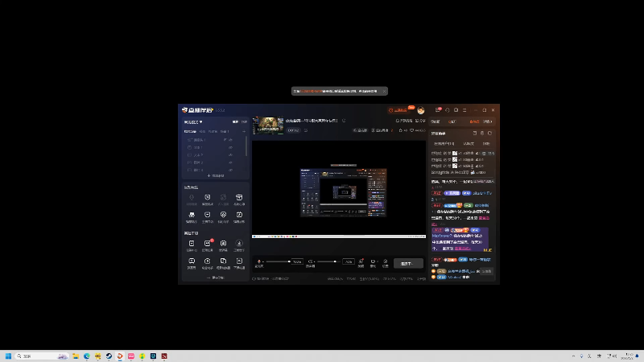The width and height of the screenshot is (644, 362).
Task: Click the square skin icon in title bar
Action: point(456,110)
